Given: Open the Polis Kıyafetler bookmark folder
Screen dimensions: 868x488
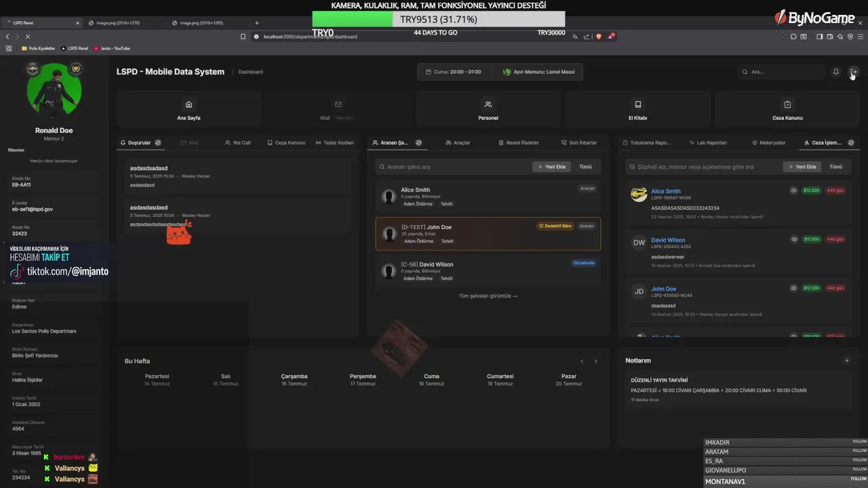Looking at the screenshot, I should (x=38, y=49).
